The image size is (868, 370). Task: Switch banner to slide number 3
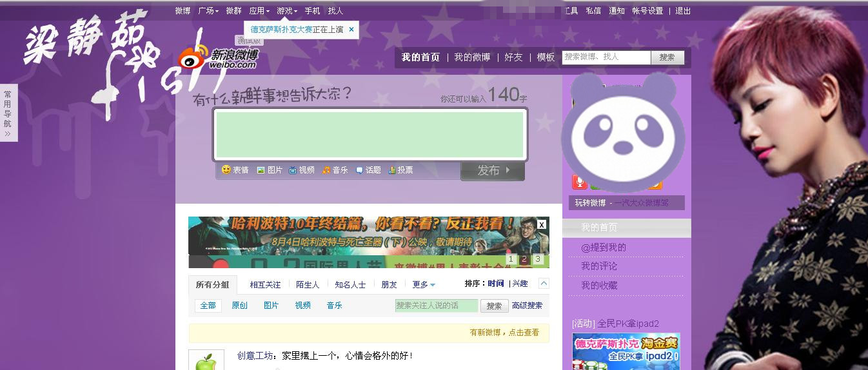coord(537,259)
